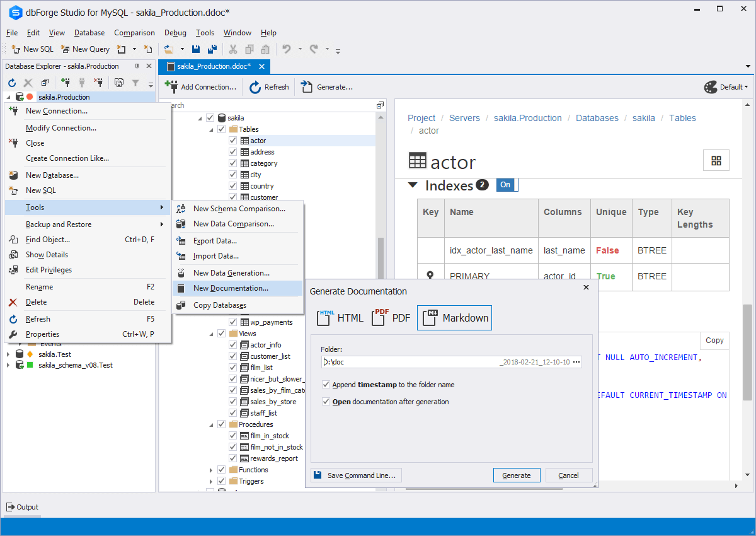Click the Redo arrow icon
The image size is (756, 536).
click(x=314, y=49)
